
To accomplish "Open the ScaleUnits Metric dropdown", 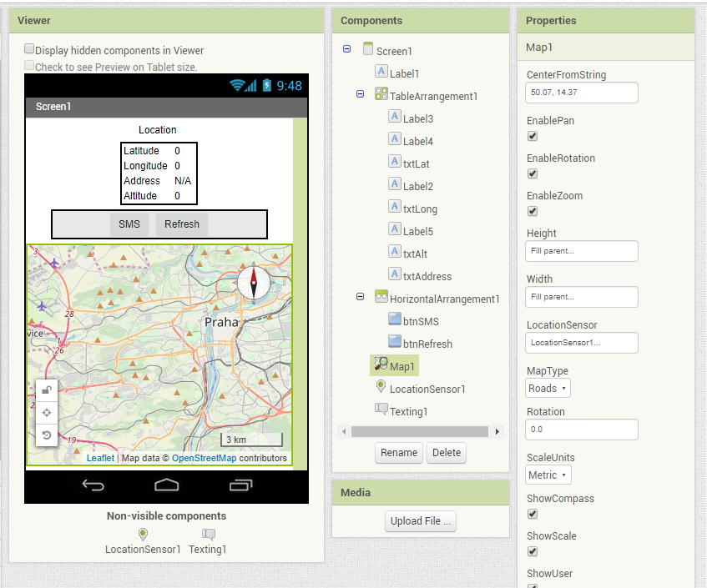I will 548,475.
